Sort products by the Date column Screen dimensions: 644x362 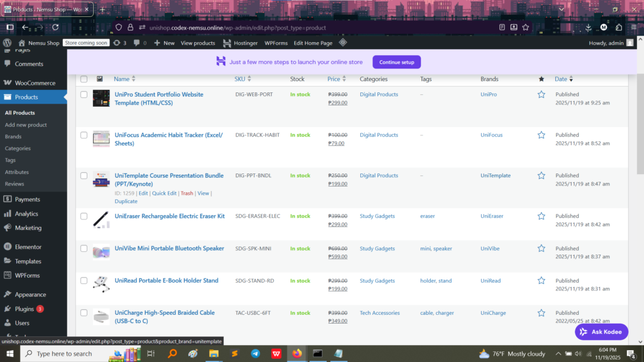561,79
